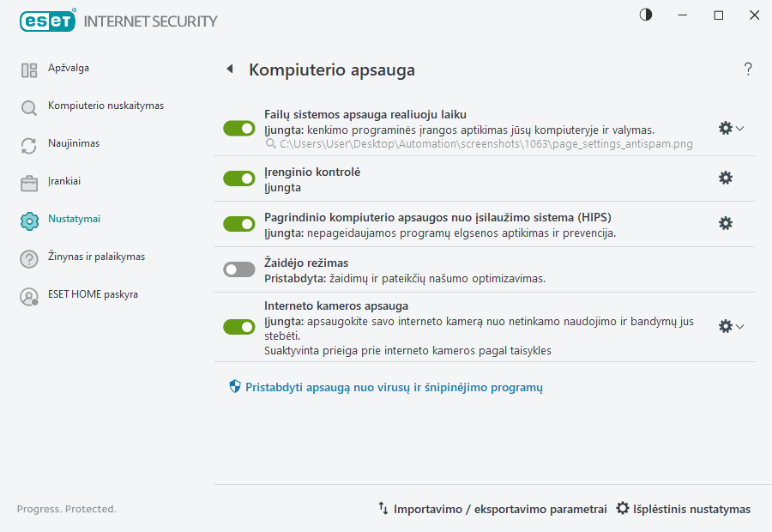
Task: Click the Kompiuterio nuskaitymas magnifier icon
Action: click(x=29, y=108)
